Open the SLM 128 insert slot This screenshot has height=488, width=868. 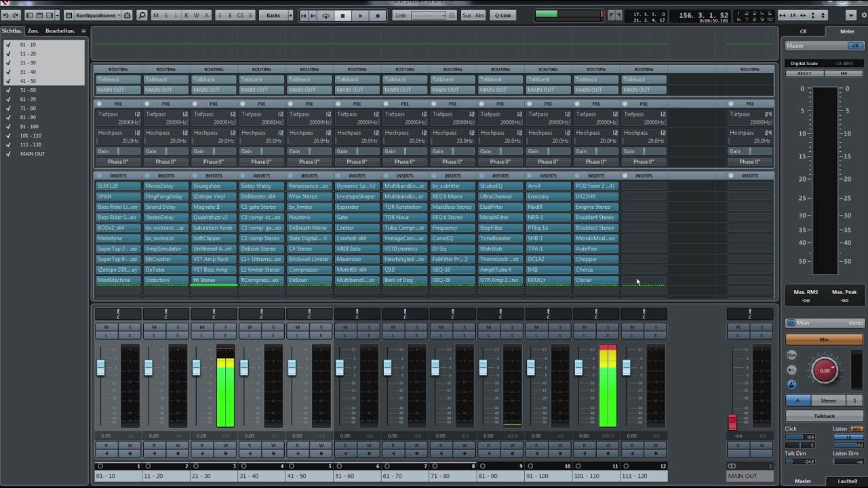pyautogui.click(x=118, y=186)
